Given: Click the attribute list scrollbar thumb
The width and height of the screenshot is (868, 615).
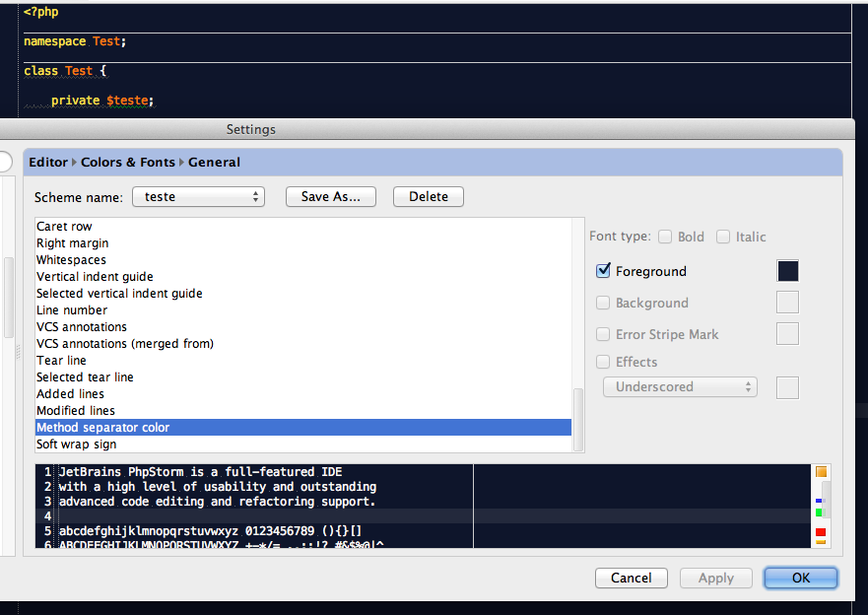Looking at the screenshot, I should tap(578, 419).
